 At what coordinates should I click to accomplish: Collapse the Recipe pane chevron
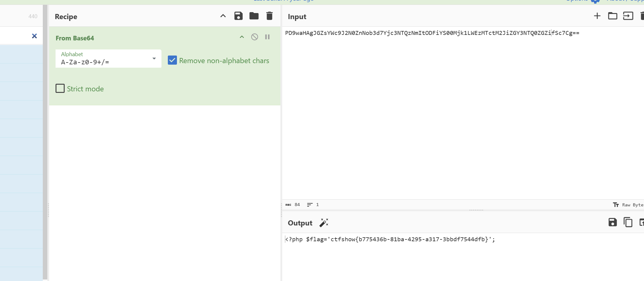tap(223, 16)
